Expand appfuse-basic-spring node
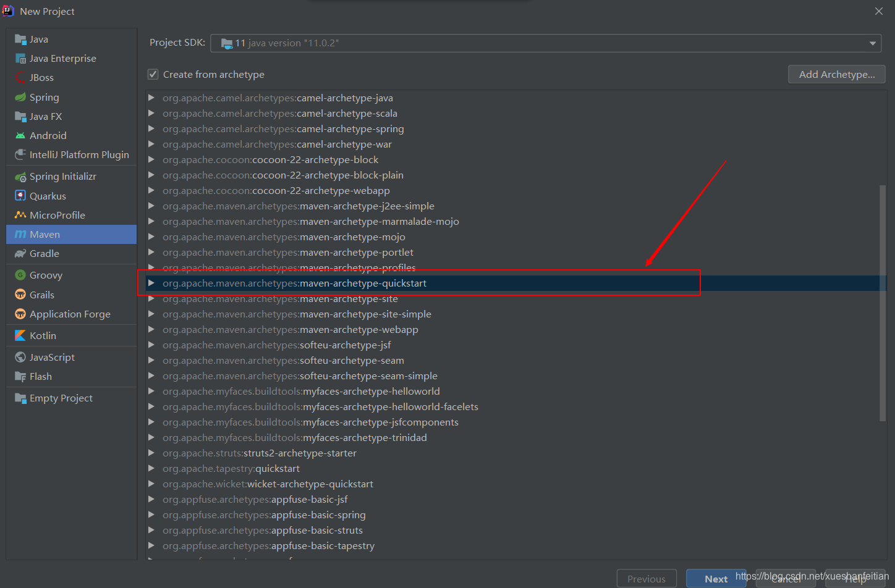This screenshot has width=895, height=588. 151,514
